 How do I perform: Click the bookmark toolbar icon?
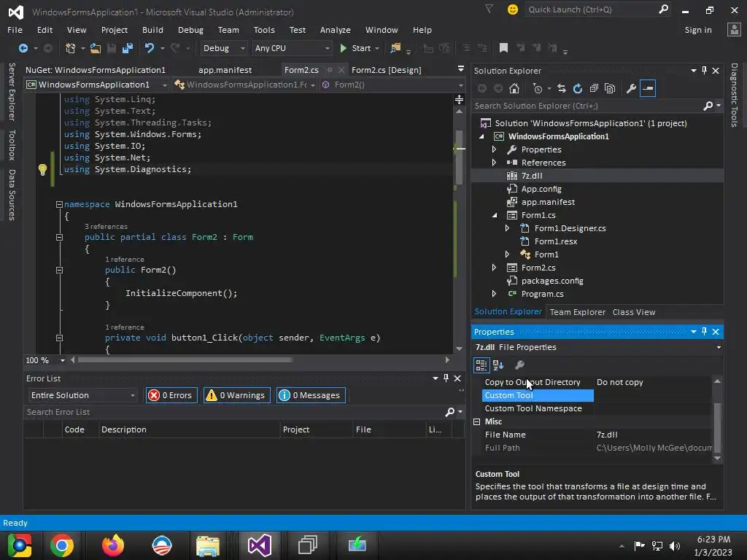pos(503,47)
